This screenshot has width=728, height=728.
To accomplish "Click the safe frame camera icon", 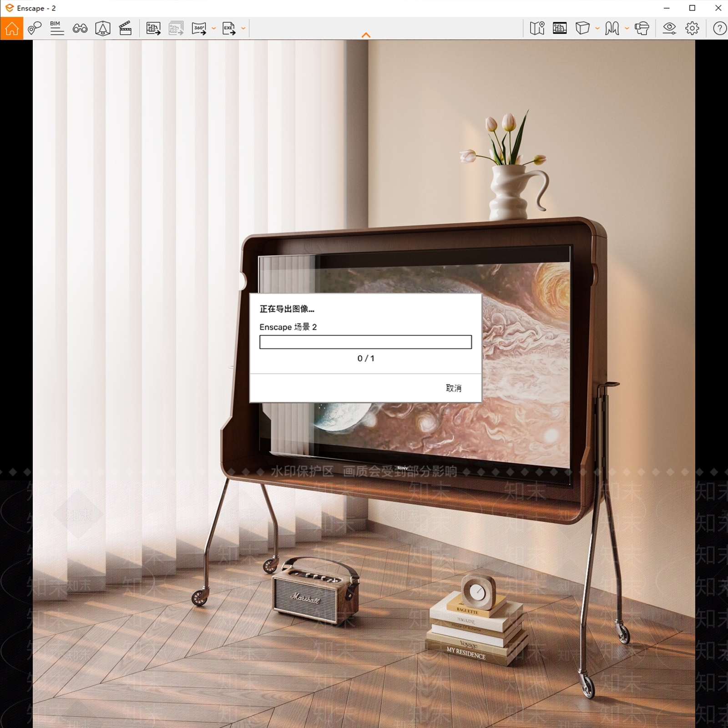I will (103, 28).
